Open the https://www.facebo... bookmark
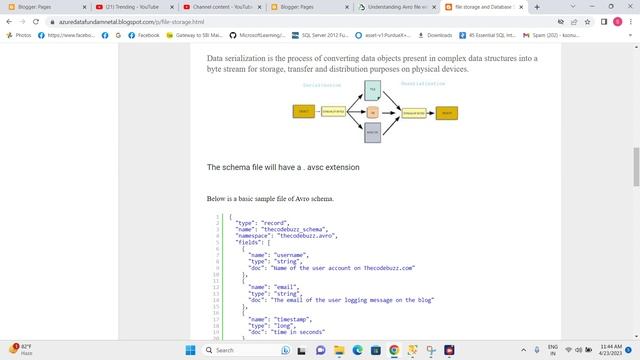The image size is (640, 360). tap(66, 35)
